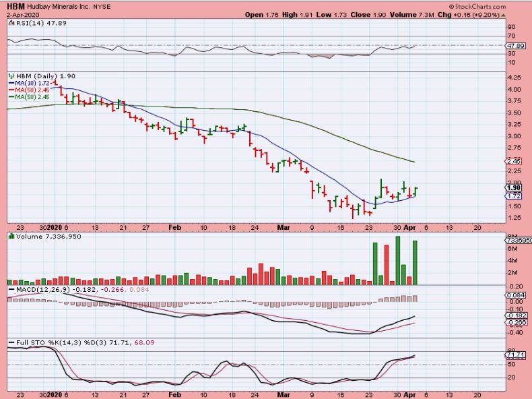Click the last green volume bar for 2-Apr
The width and height of the screenshot is (532, 399).
click(415, 262)
